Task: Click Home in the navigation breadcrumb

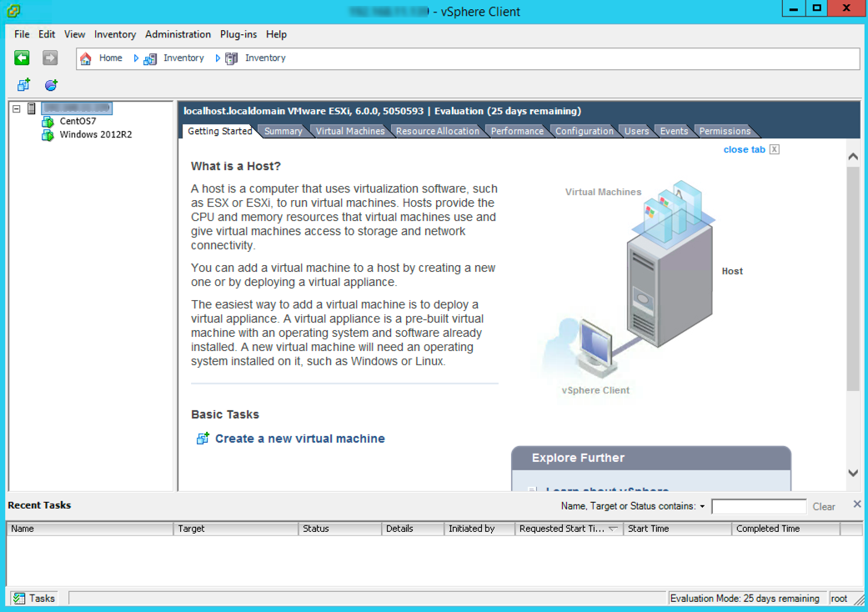Action: (111, 58)
